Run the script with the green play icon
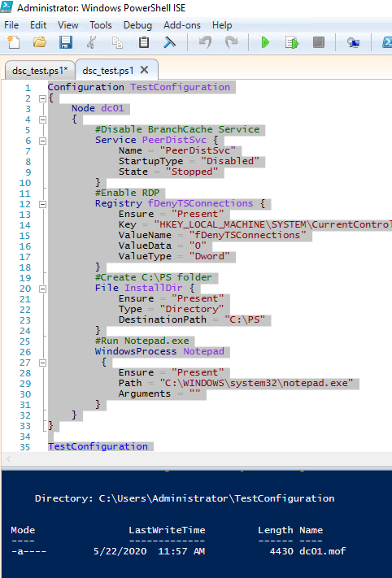The height and width of the screenshot is (578, 392). (265, 42)
